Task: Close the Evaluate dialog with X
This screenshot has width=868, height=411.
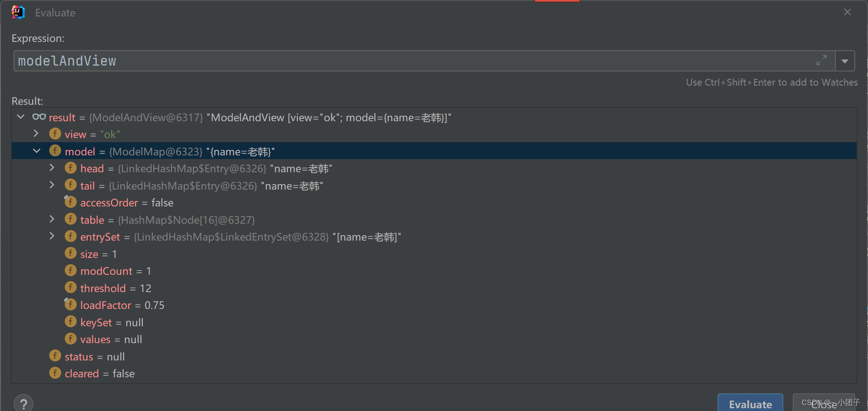Action: coord(847,12)
